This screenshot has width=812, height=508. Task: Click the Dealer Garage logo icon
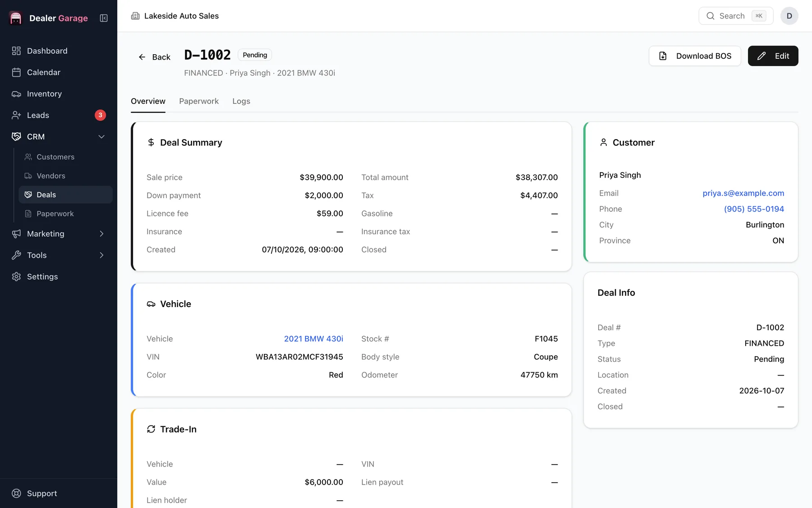click(x=16, y=18)
